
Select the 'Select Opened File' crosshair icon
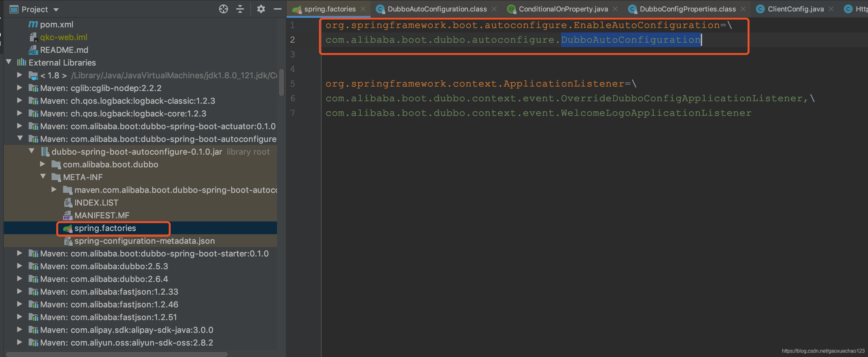[x=224, y=9]
